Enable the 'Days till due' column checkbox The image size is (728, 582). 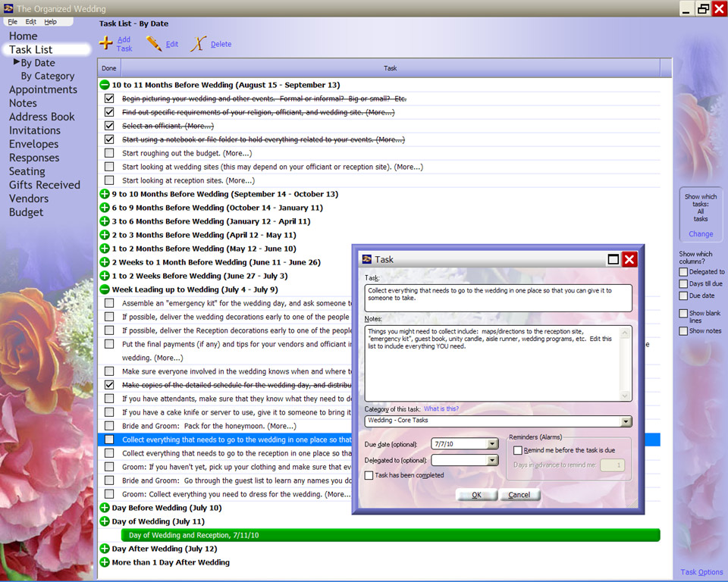coord(683,283)
